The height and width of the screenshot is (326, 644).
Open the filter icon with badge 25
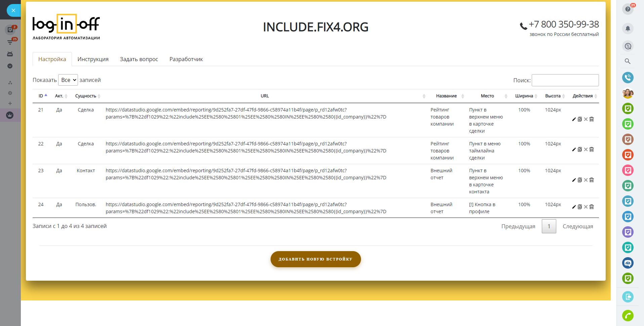(x=10, y=42)
